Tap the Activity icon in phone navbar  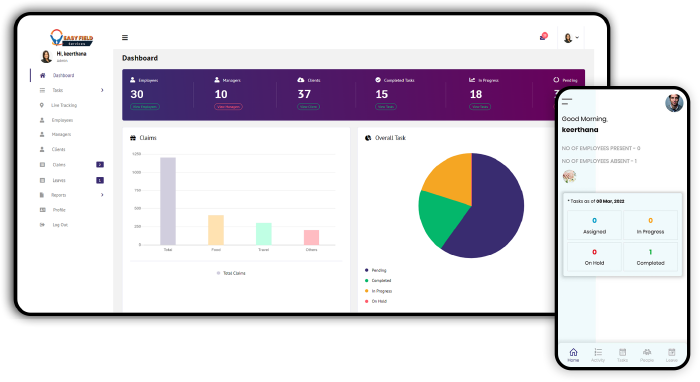[598, 352]
